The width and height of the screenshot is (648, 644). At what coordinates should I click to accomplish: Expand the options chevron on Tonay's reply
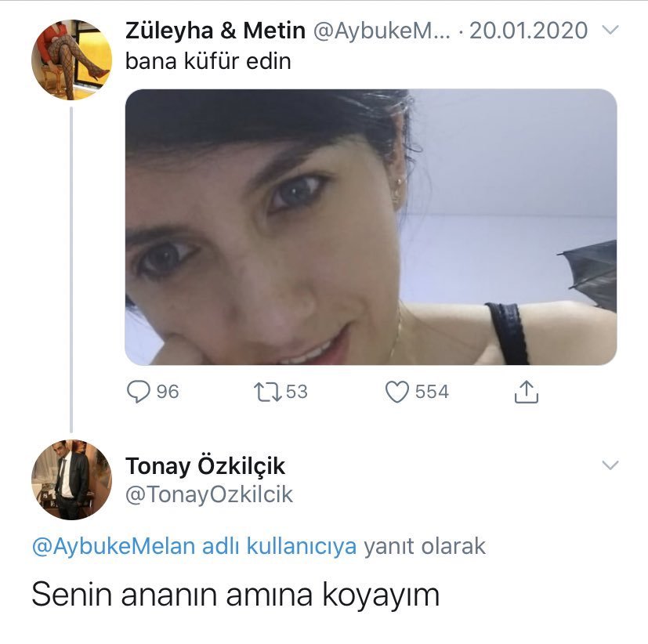point(609,466)
